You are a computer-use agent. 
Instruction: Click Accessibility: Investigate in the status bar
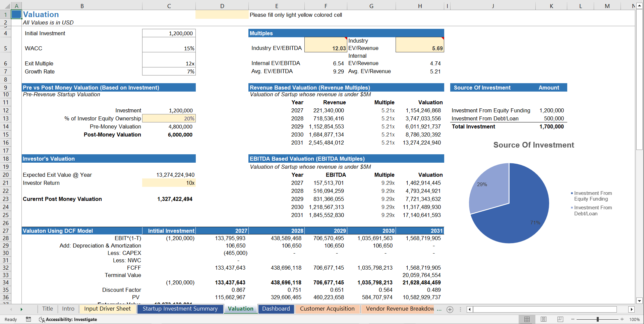coord(71,319)
